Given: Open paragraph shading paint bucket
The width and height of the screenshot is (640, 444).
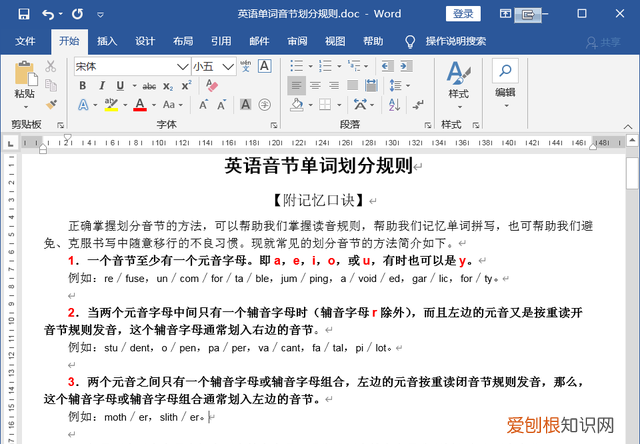Looking at the screenshot, I should coord(297,105).
